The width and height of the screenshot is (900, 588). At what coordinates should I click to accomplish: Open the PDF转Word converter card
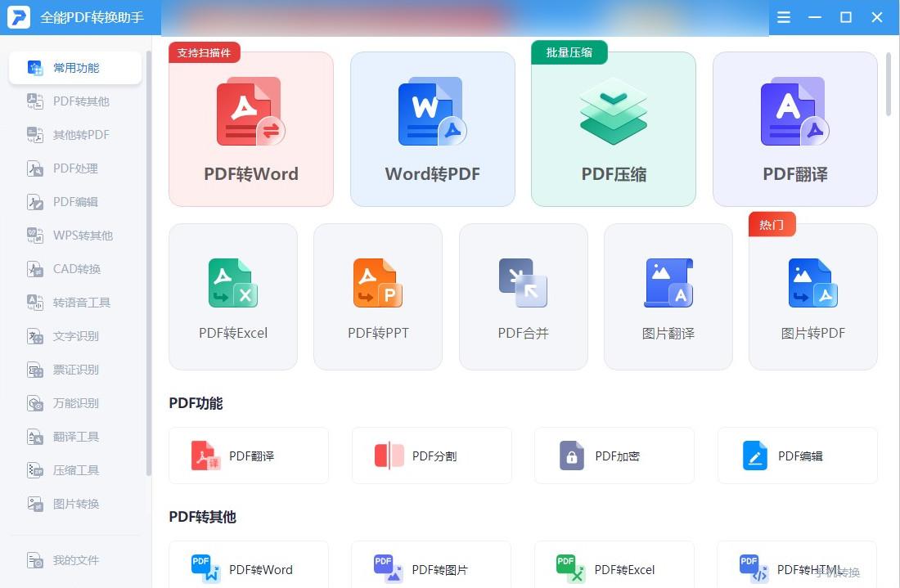250,128
